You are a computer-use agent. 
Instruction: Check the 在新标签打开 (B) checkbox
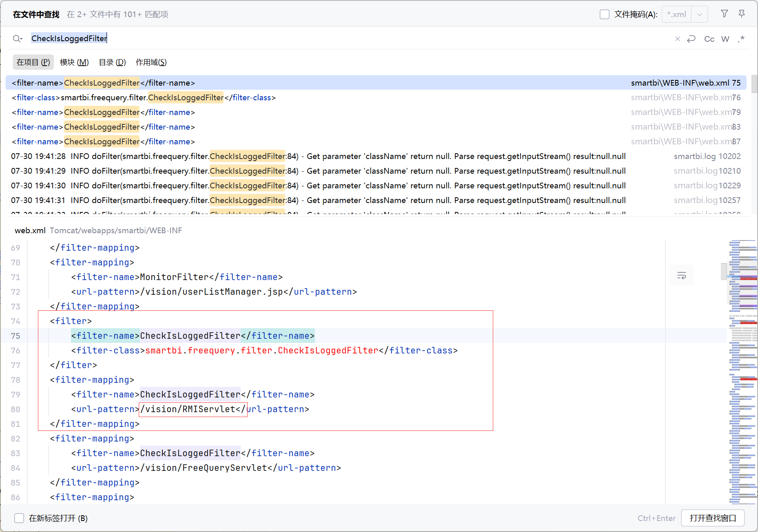click(x=19, y=518)
